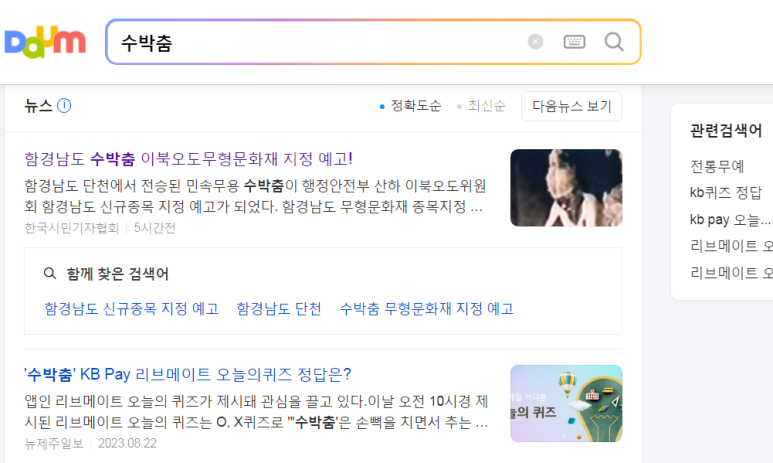Select 정확도순 sort option
This screenshot has width=773, height=463.
coord(411,106)
